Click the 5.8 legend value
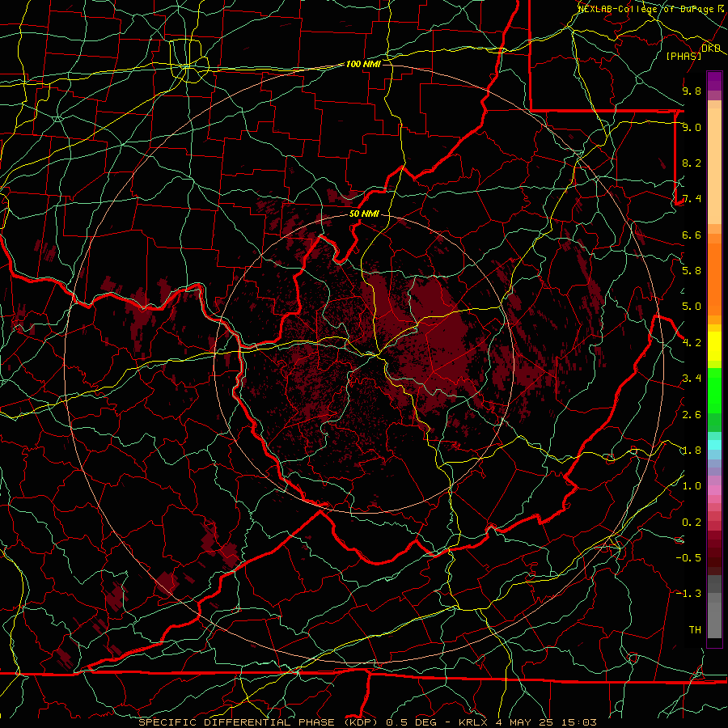The width and height of the screenshot is (728, 728). [692, 271]
